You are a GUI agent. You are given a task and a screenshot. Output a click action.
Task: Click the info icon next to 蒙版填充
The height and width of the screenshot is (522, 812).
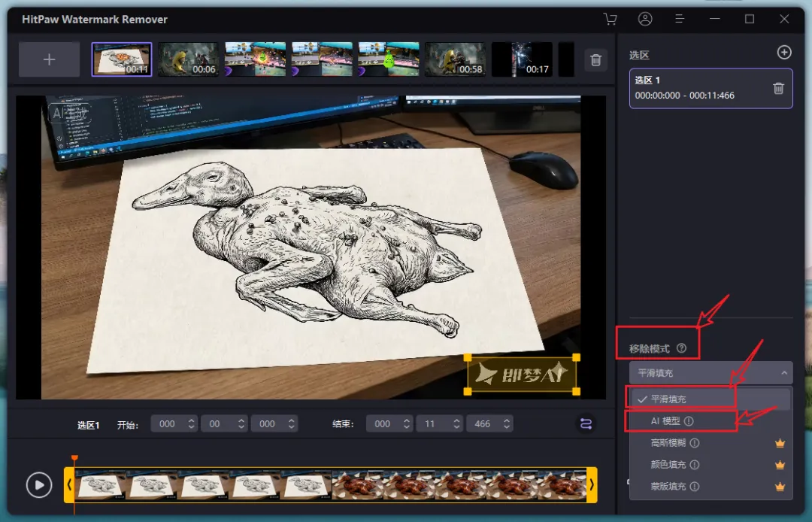click(695, 486)
